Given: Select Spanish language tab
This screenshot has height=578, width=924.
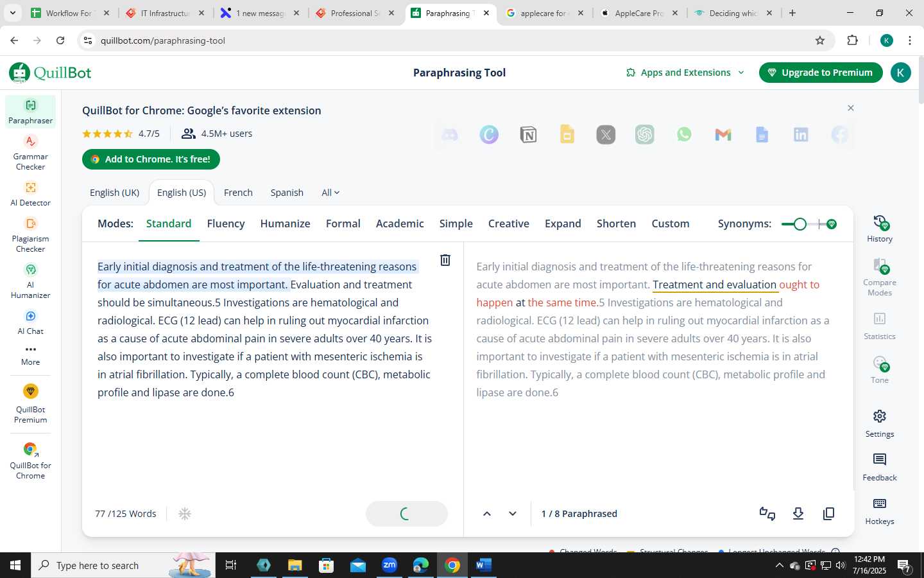Looking at the screenshot, I should 287,193.
